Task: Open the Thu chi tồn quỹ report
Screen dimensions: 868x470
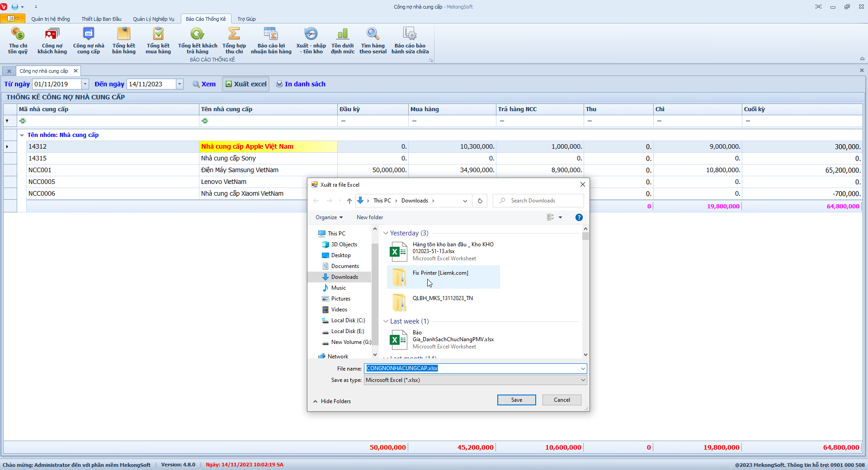Action: coord(18,40)
